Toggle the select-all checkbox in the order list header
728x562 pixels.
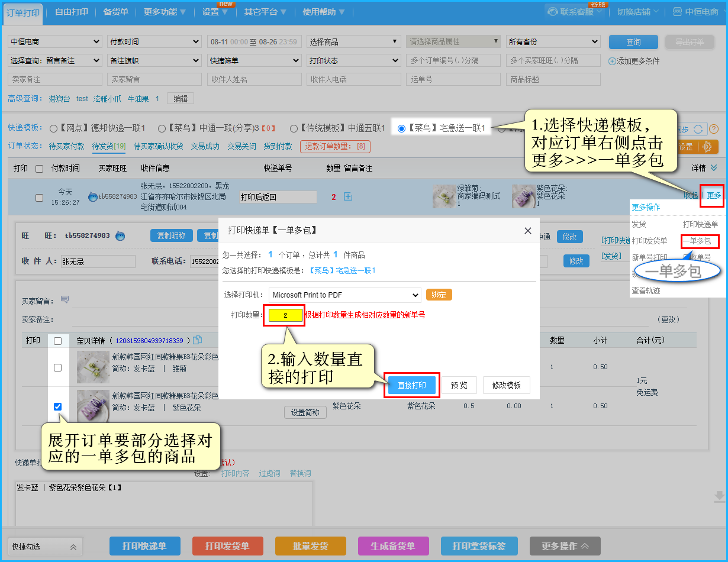(x=39, y=169)
